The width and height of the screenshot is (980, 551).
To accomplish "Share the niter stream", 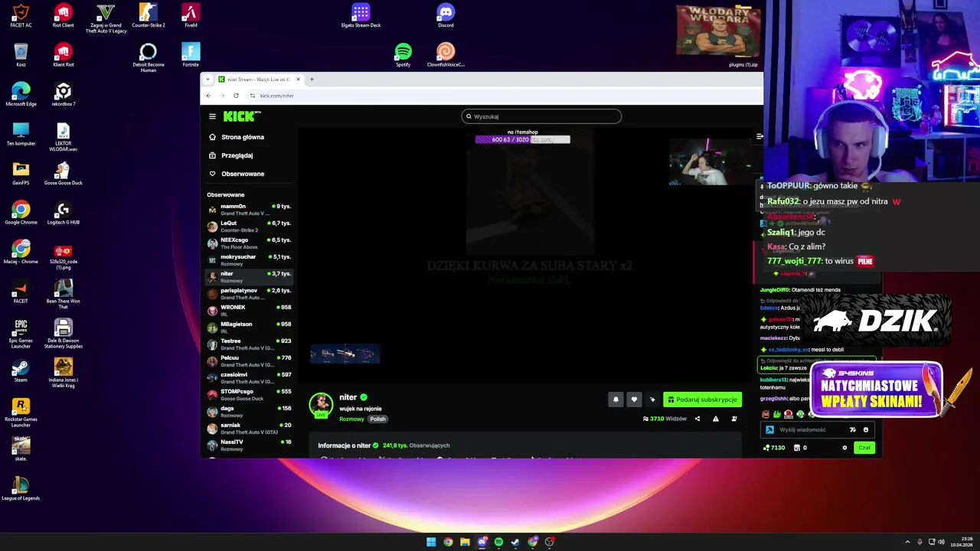I will (697, 419).
